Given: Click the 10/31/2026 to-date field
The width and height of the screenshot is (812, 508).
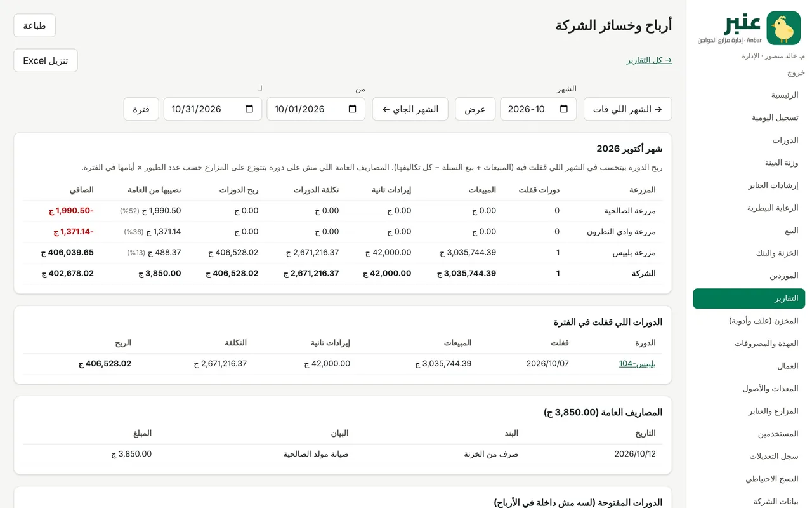Looking at the screenshot, I should (x=213, y=109).
